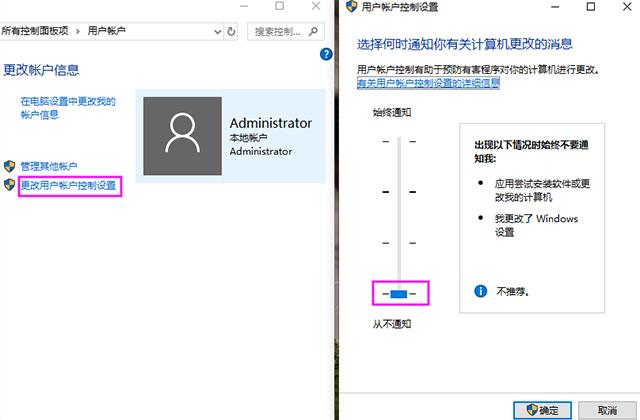Open 更改用户帐户控制设置 link

click(68, 186)
